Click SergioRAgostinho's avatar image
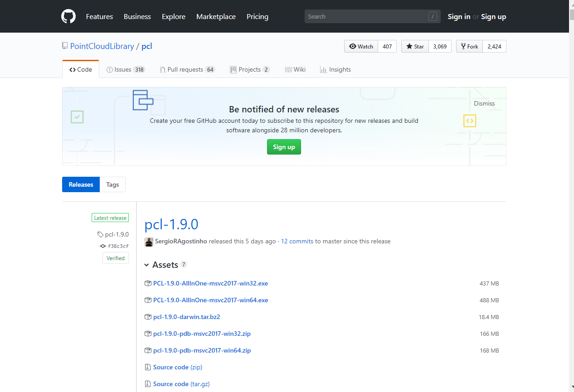The image size is (574, 392). pos(149,242)
